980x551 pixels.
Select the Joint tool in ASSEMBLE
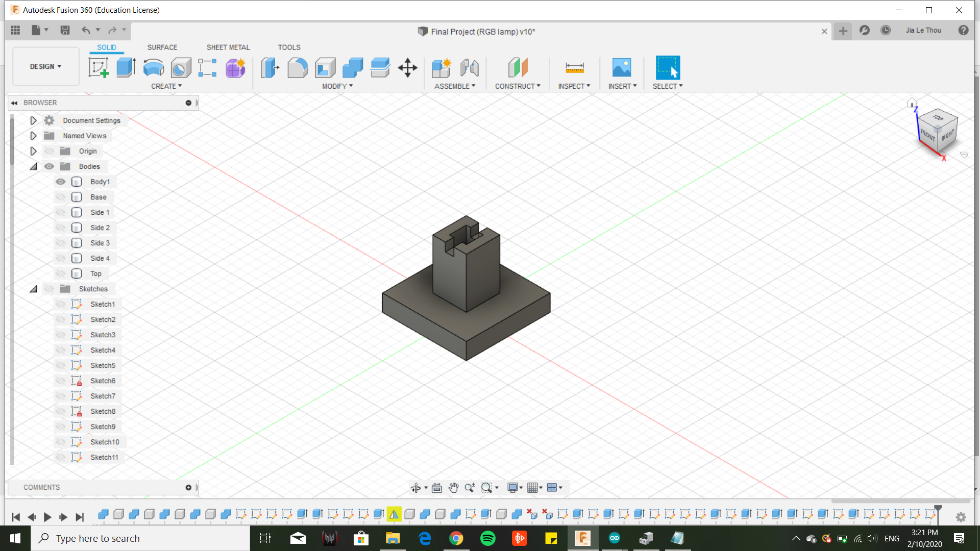[469, 67]
